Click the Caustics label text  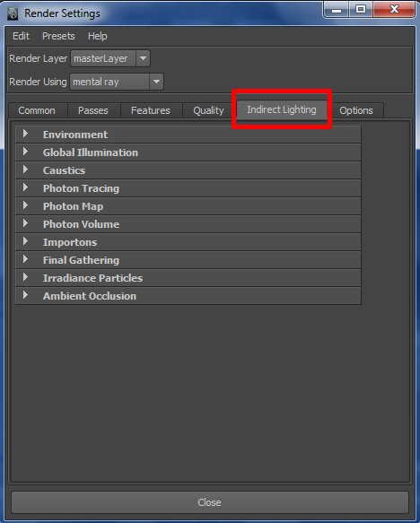click(64, 170)
